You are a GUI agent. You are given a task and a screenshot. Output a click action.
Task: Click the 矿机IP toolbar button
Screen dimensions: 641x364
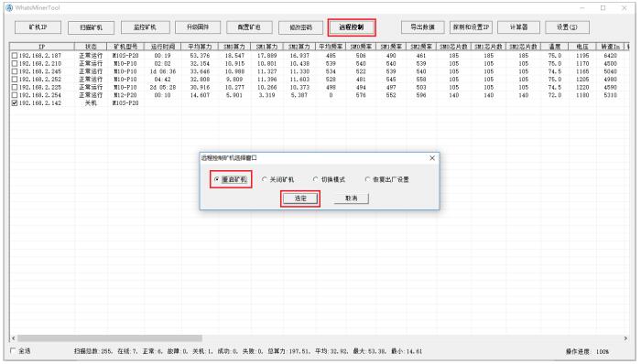[x=38, y=27]
